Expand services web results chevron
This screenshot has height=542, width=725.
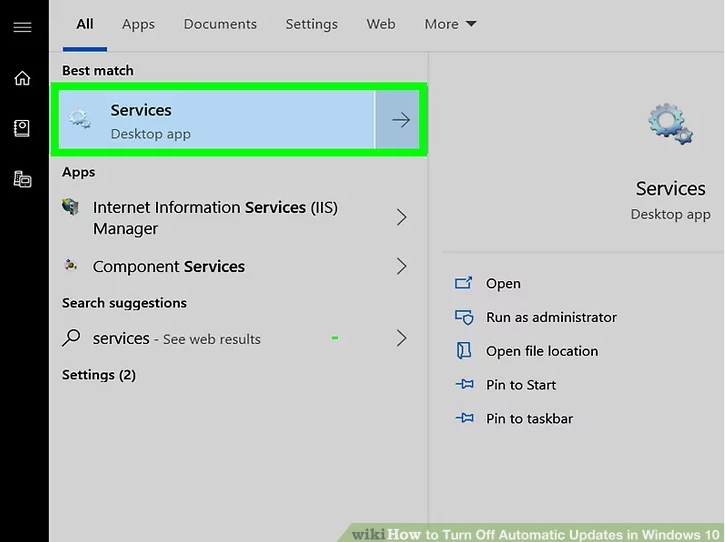coord(401,338)
